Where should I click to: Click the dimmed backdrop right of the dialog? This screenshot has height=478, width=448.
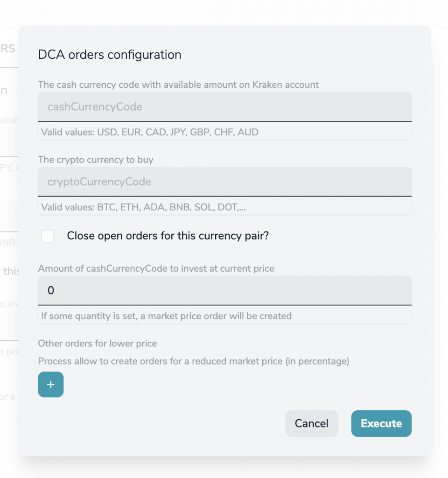(x=439, y=233)
